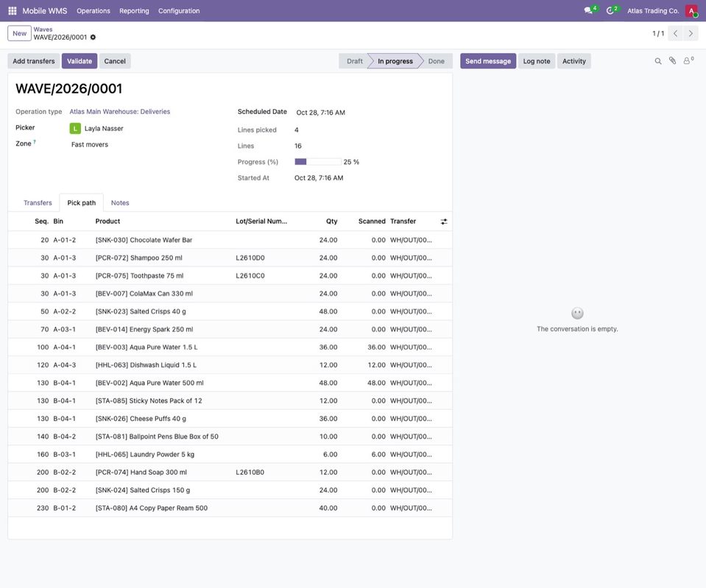Image resolution: width=706 pixels, height=588 pixels.
Task: Open the user avatar menu
Action: 691,11
